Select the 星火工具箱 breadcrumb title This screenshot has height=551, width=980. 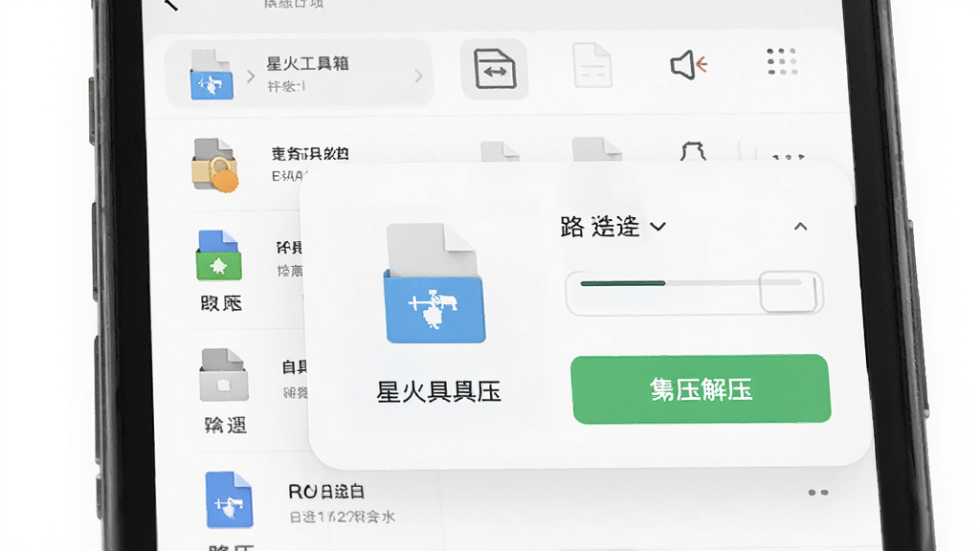point(307,64)
